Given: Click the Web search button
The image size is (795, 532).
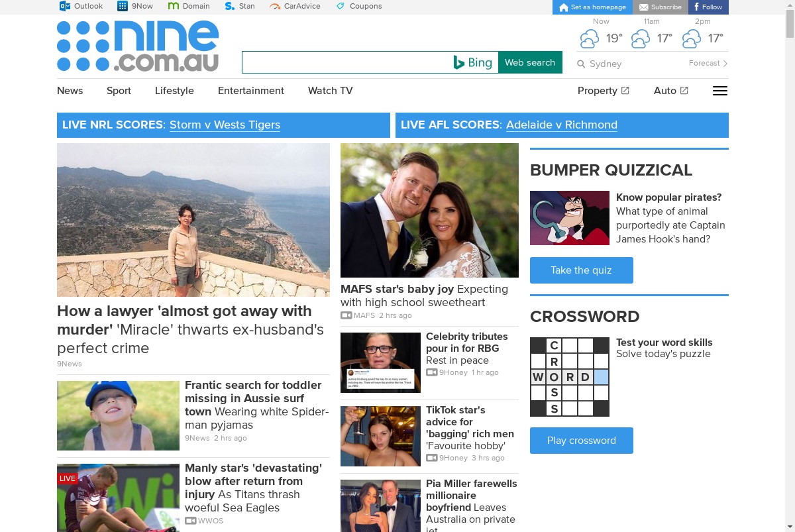Looking at the screenshot, I should pyautogui.click(x=530, y=62).
